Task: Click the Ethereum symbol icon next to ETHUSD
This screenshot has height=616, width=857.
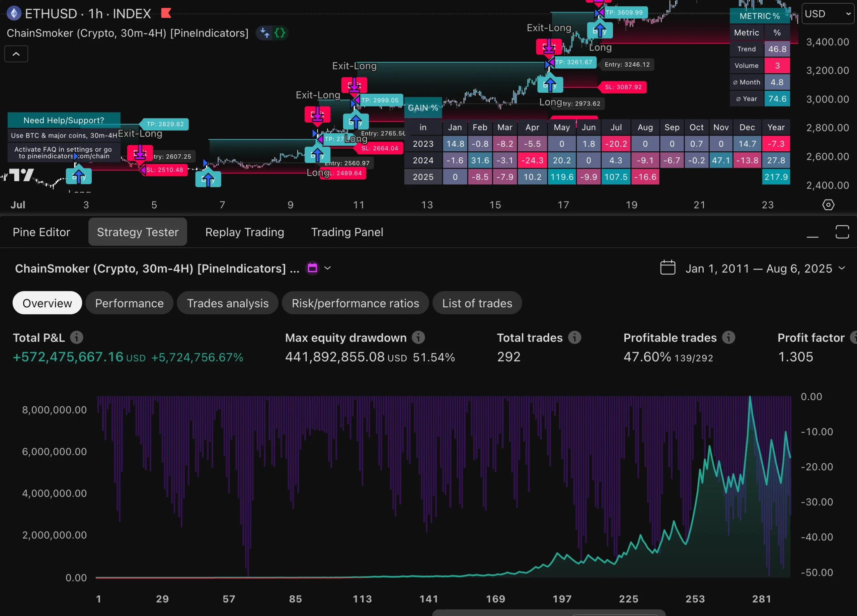Action: point(14,14)
